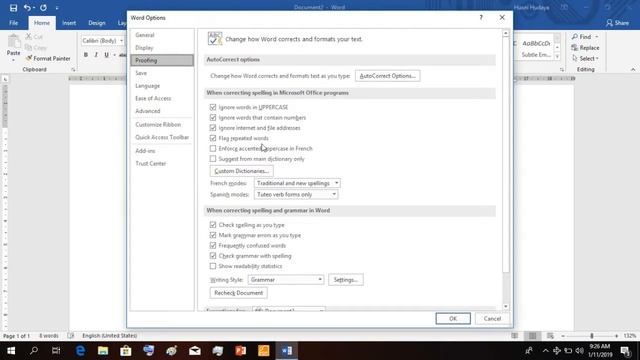640x360 pixels.
Task: Expand Find dropdown arrow
Action: click(597, 37)
